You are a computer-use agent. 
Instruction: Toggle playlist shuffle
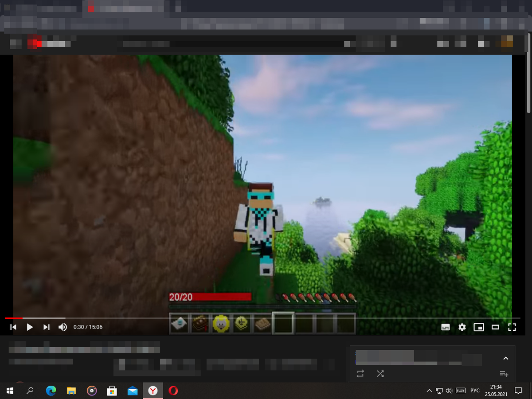pos(380,373)
